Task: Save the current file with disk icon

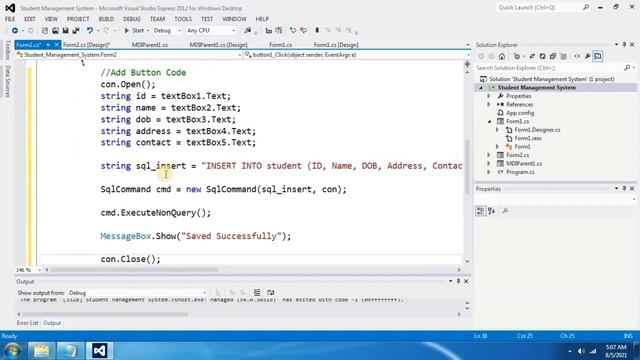Action: click(65, 31)
